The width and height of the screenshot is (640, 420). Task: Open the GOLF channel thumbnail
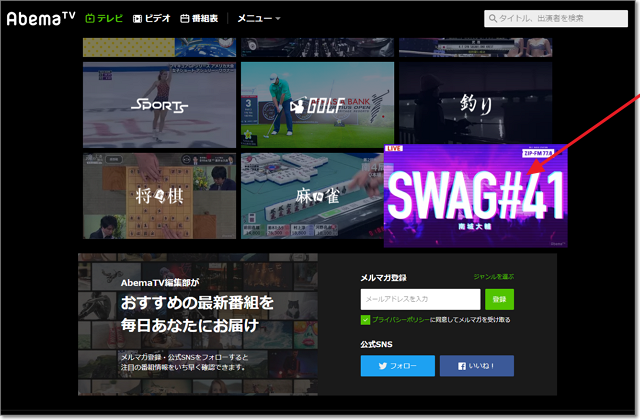[317, 105]
